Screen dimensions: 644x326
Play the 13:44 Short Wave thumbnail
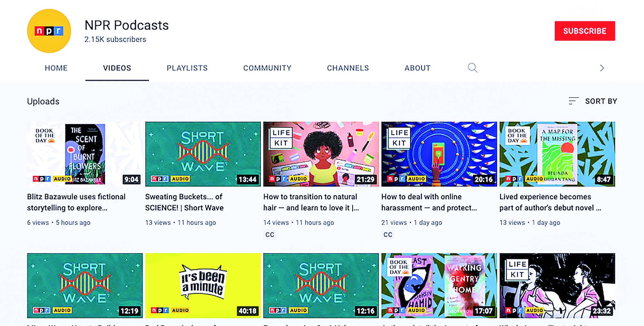(203, 154)
